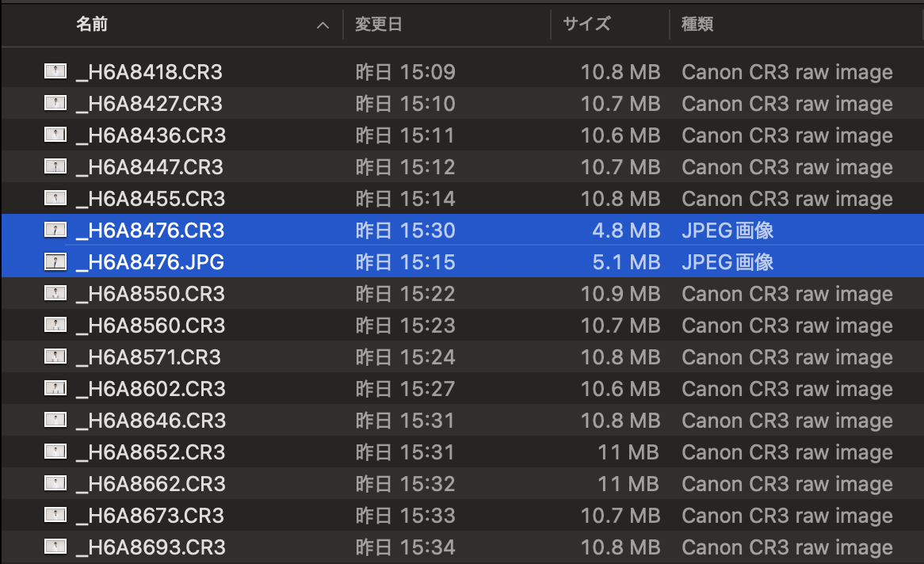Select file name _H6A8447.CR3
Viewport: 924px width, 564px height.
[x=150, y=167]
